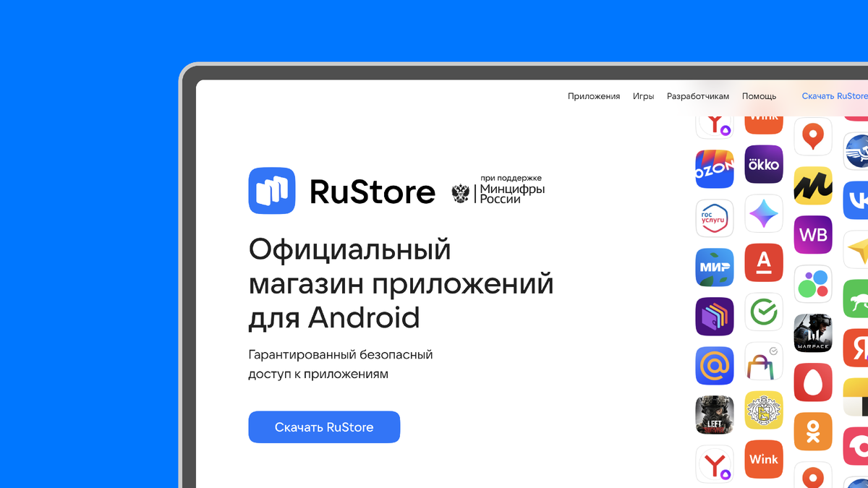Open the purple WB Wildberries icon

tap(813, 235)
